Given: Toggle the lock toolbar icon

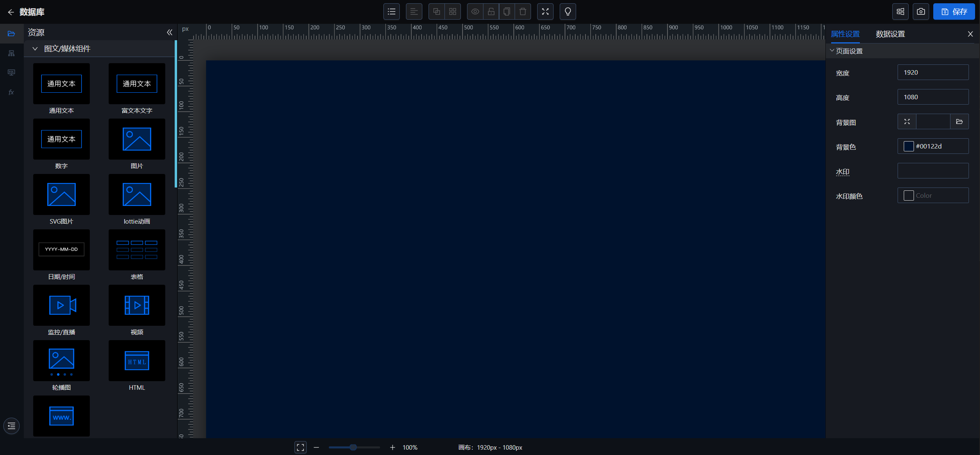Looking at the screenshot, I should point(491,11).
